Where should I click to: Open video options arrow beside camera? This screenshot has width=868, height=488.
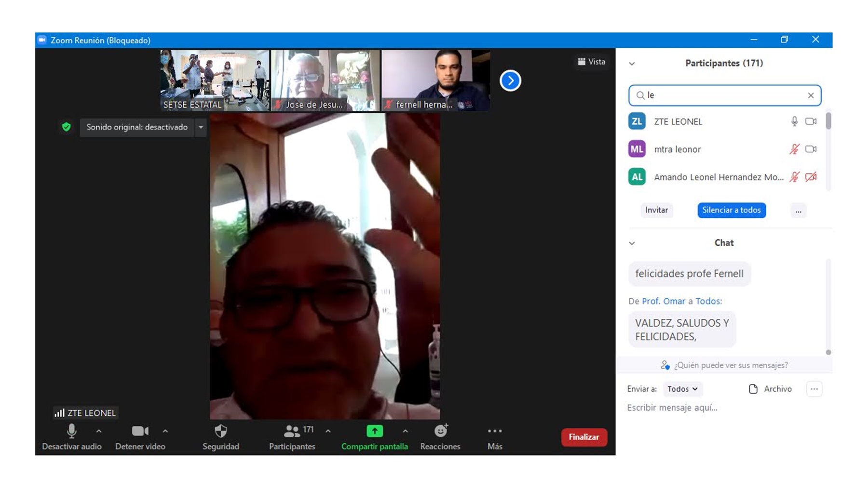pyautogui.click(x=165, y=431)
